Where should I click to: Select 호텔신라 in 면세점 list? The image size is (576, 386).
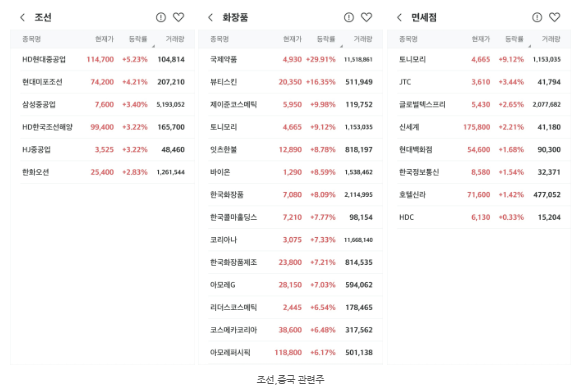click(x=480, y=195)
